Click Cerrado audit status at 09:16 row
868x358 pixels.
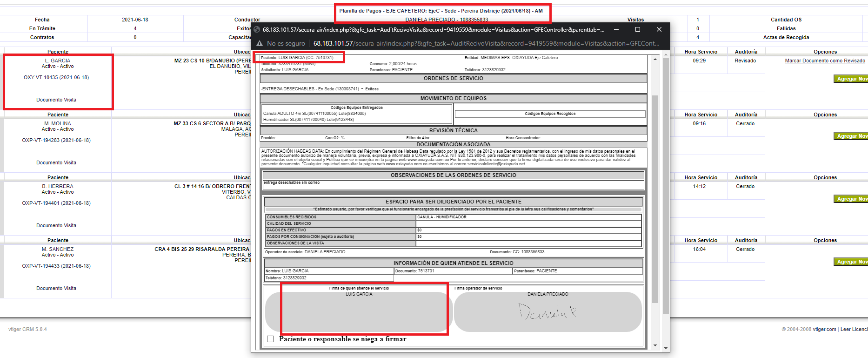pyautogui.click(x=745, y=123)
